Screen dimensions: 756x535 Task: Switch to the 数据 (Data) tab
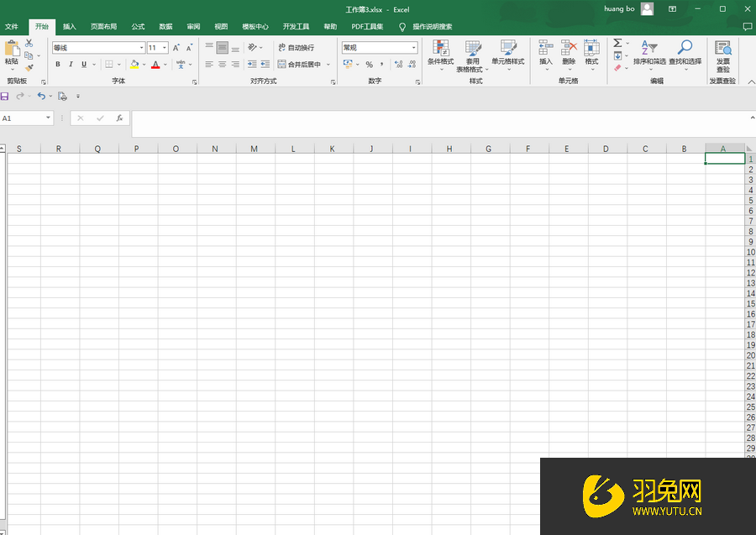tap(165, 27)
